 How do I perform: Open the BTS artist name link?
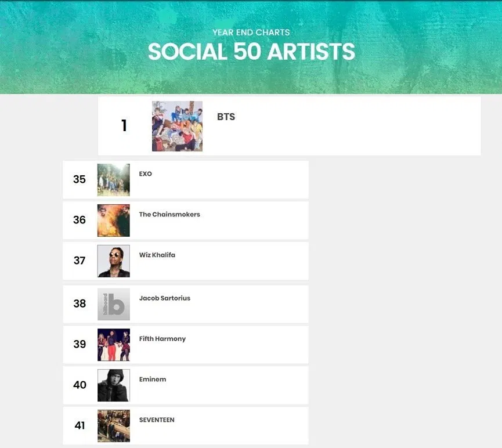click(x=226, y=117)
